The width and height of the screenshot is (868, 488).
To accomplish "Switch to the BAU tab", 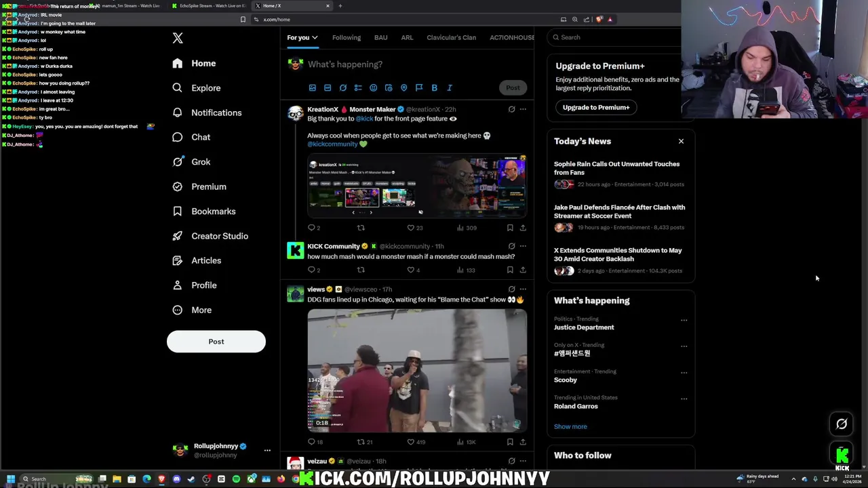I will 381,37.
